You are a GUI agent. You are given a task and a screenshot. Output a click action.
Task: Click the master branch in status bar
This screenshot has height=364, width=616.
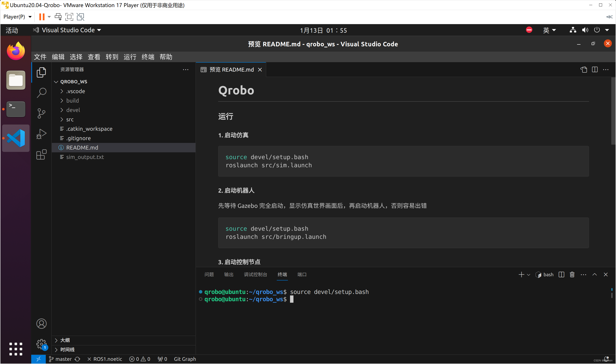(x=60, y=359)
